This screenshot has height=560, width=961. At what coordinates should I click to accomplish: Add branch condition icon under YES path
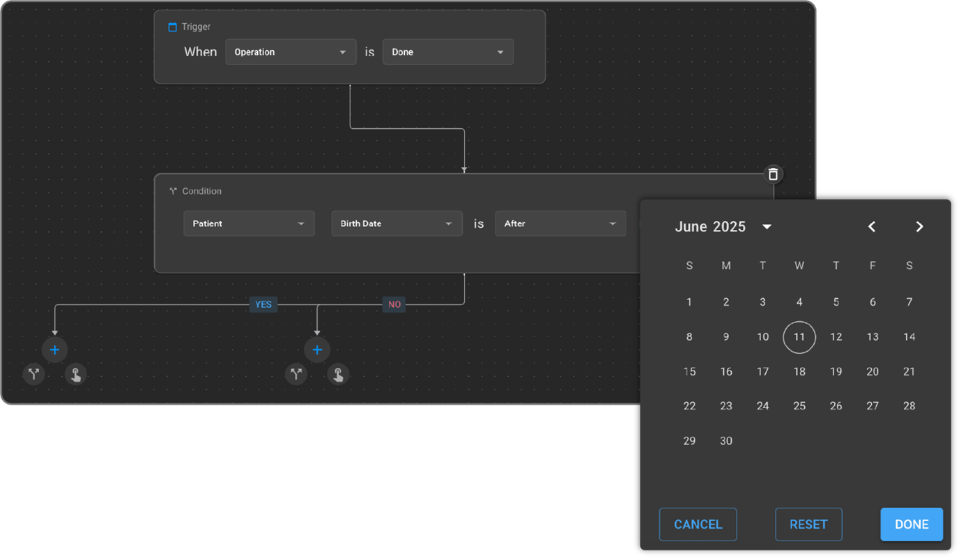[x=33, y=375]
